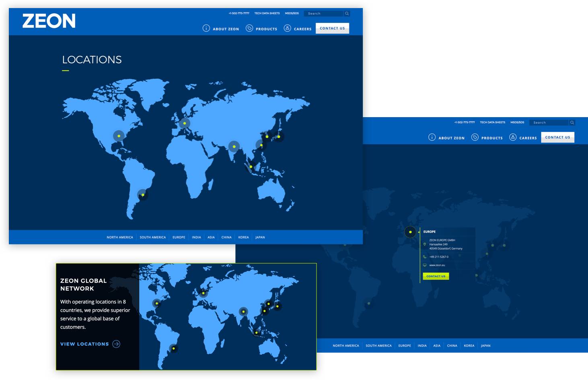Click the Korea marker in Global Network card

point(268,304)
